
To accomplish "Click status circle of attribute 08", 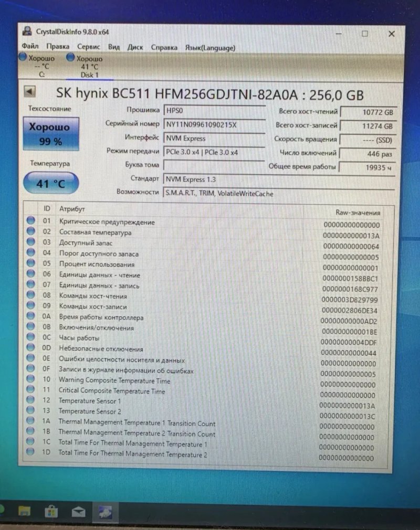I will pyautogui.click(x=31, y=294).
